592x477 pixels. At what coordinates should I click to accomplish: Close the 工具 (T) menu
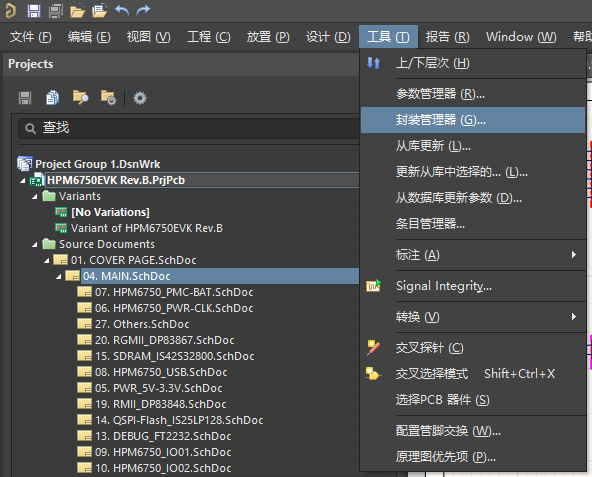pyautogui.click(x=388, y=37)
